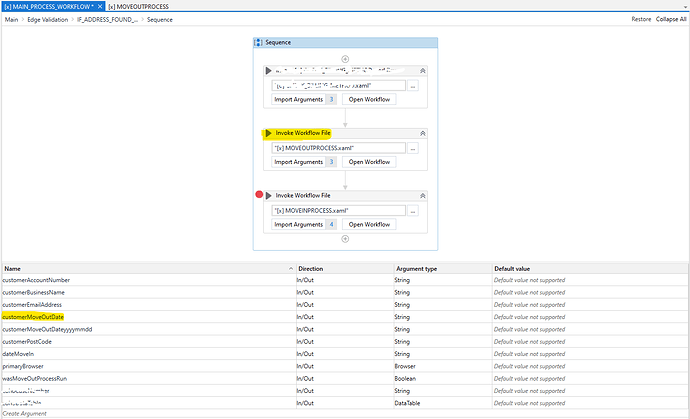Screen dimensions: 690x419
Task: Click default value cell of customerBusinessName
Action: point(590,292)
